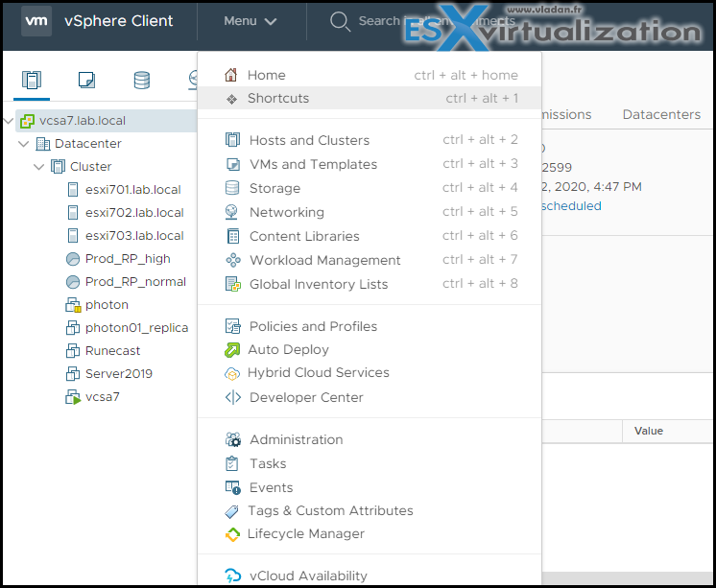Switch to the Datacenters tab
The height and width of the screenshot is (588, 716).
(661, 114)
